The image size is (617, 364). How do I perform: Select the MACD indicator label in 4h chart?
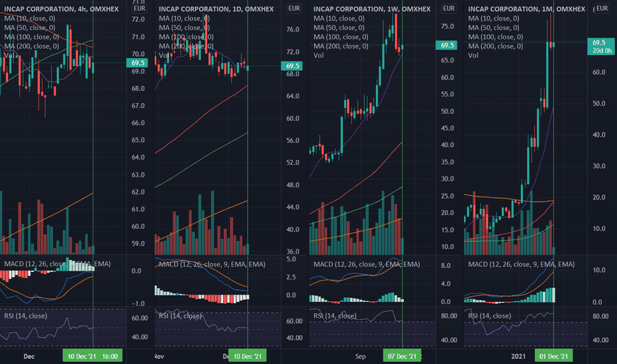tap(58, 263)
